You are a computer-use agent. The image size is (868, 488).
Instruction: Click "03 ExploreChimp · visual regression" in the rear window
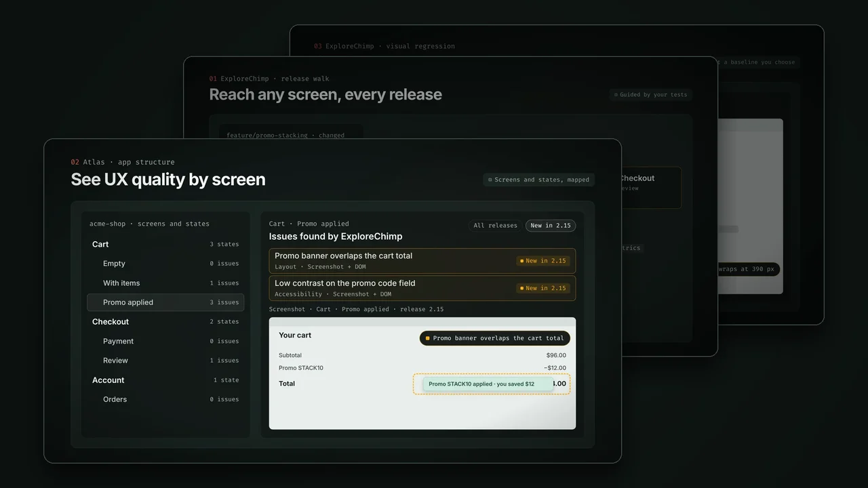pos(384,46)
